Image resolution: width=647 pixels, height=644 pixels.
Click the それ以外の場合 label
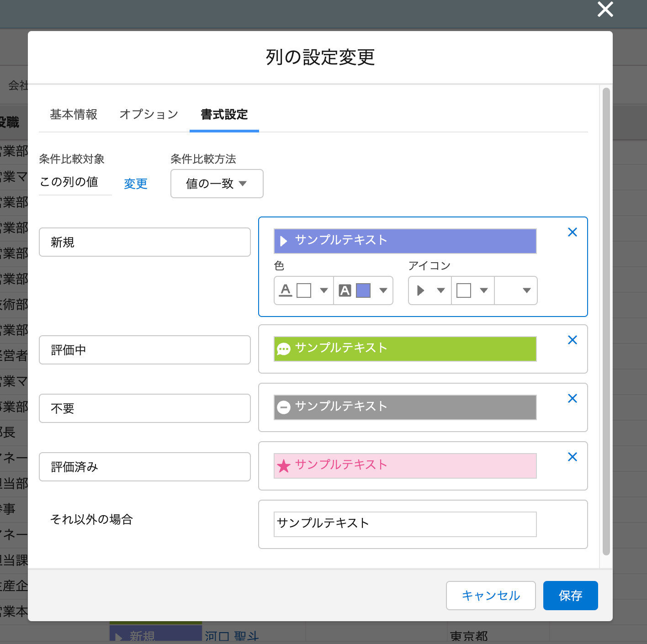(x=91, y=519)
